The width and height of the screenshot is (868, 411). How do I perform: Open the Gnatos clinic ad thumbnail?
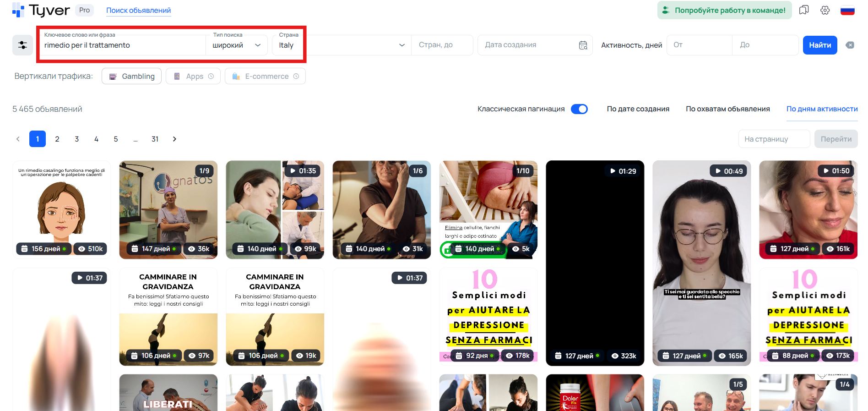click(168, 210)
